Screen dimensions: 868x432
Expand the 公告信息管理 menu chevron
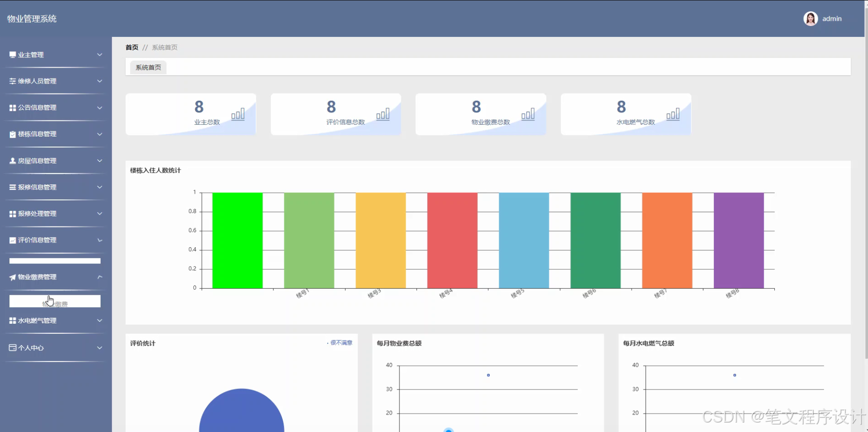click(100, 108)
